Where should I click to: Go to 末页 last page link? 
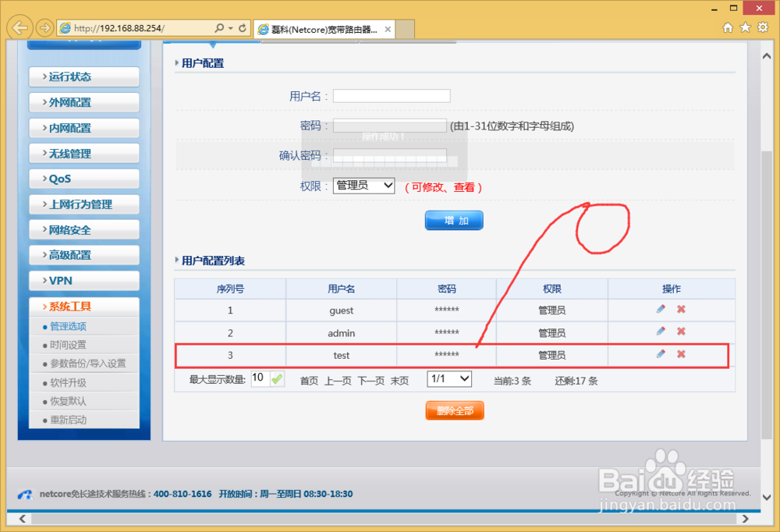pos(399,381)
